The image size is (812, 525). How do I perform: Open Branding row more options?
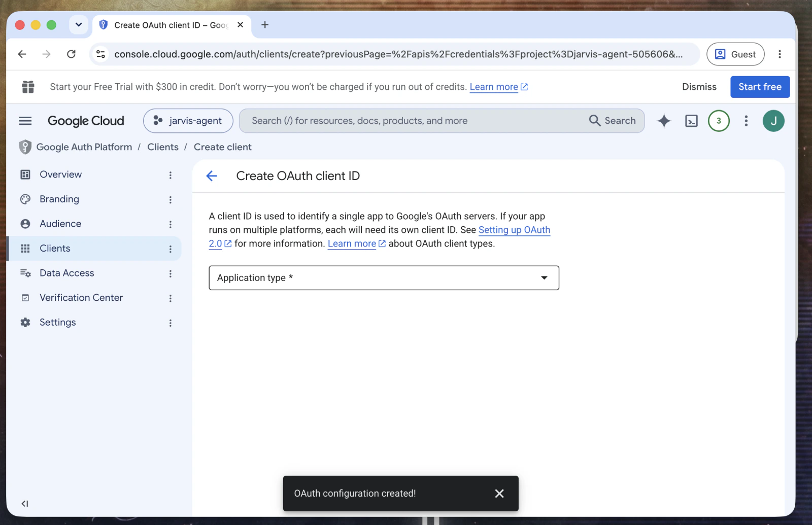pos(171,200)
